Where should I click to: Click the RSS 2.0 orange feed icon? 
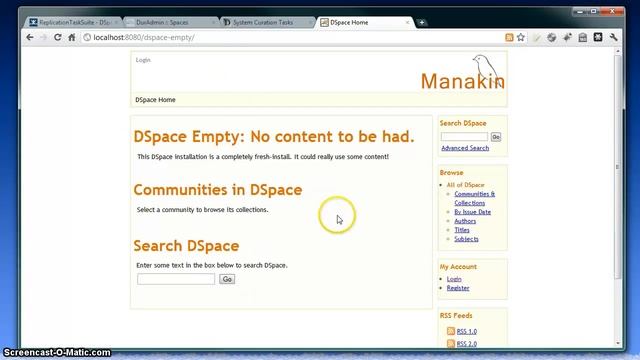click(451, 344)
